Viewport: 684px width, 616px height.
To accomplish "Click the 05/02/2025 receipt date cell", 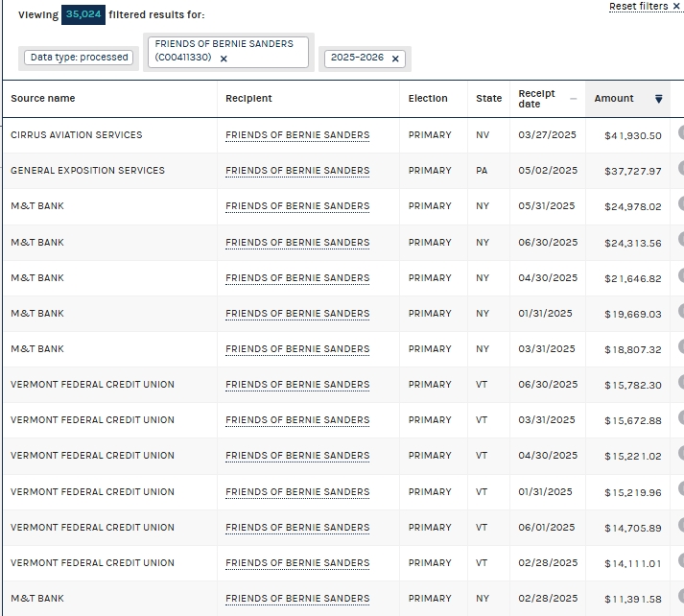I will pyautogui.click(x=548, y=171).
